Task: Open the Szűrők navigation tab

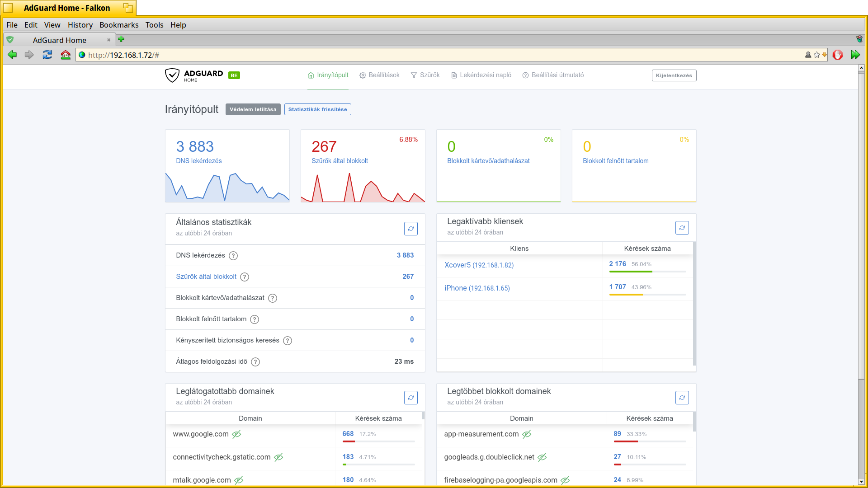Action: [x=425, y=75]
